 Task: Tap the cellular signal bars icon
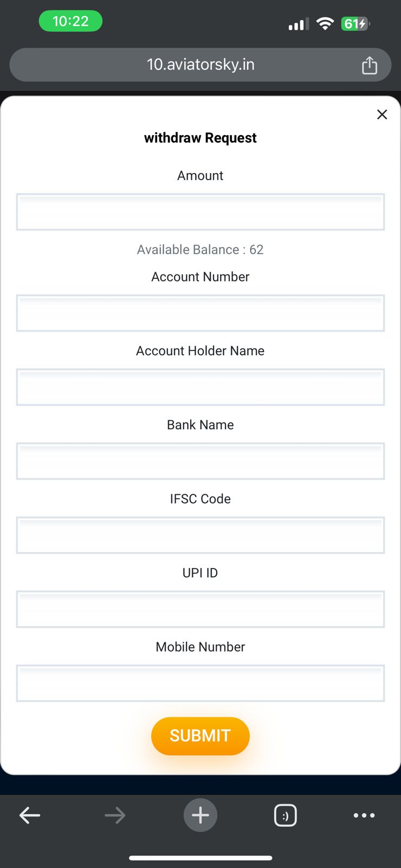coord(299,24)
